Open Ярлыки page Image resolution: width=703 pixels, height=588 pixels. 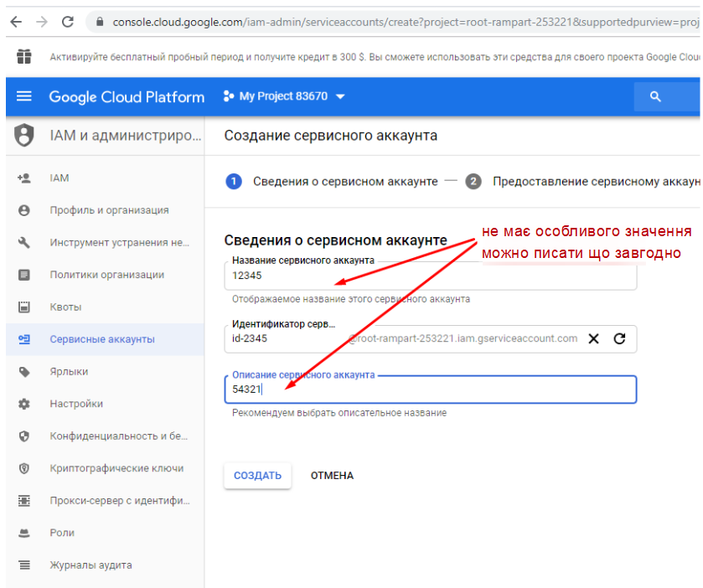[105, 372]
